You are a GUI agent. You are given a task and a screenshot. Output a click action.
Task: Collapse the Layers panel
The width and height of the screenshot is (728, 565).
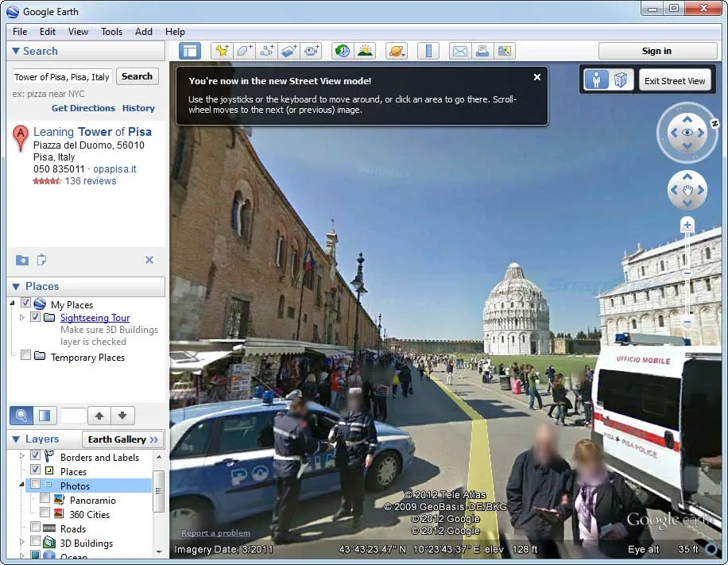16,439
